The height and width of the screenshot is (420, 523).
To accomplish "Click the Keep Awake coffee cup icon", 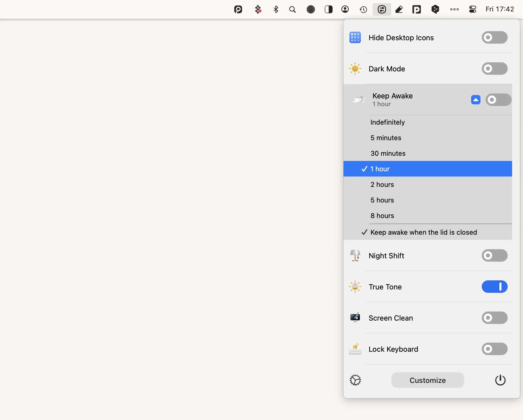I will (x=359, y=99).
